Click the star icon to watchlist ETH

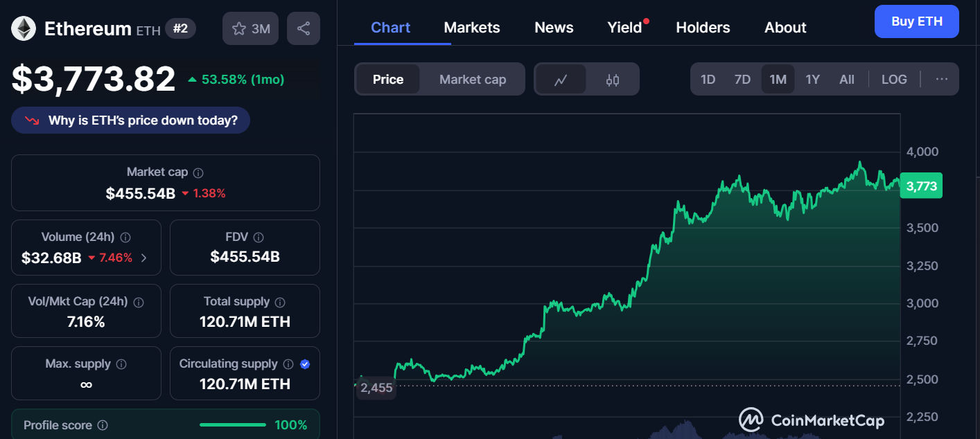(239, 28)
